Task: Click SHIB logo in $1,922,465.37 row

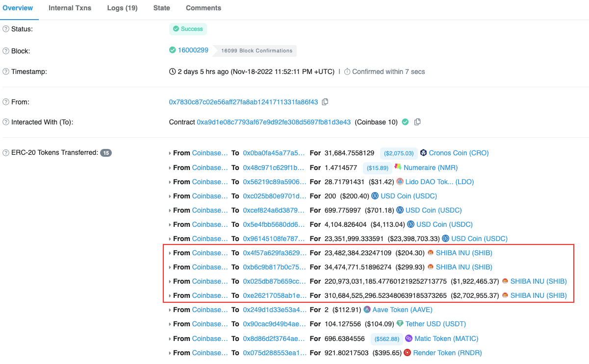Action: pyautogui.click(x=505, y=282)
